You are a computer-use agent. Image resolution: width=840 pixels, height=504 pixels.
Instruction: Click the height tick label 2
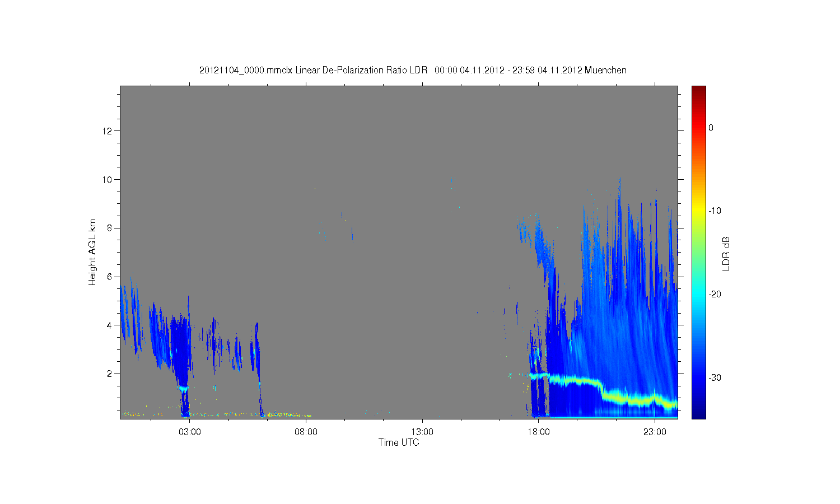click(x=110, y=374)
